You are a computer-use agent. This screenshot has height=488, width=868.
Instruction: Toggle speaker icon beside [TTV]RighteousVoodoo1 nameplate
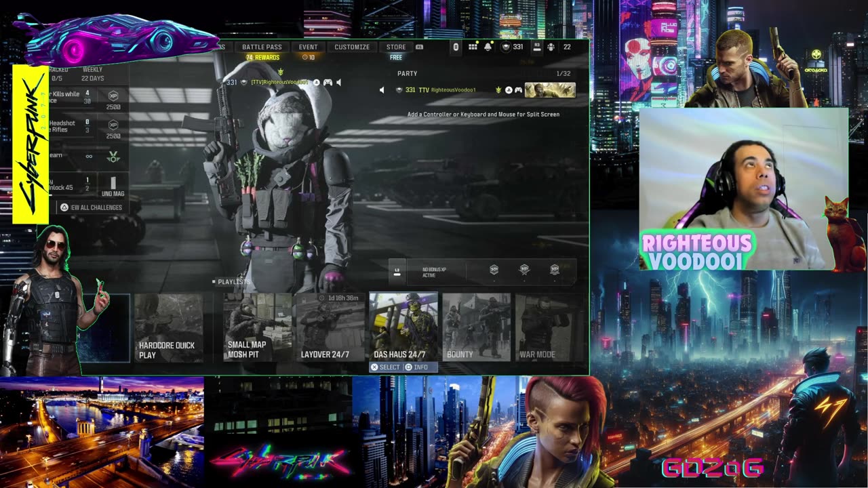(339, 83)
